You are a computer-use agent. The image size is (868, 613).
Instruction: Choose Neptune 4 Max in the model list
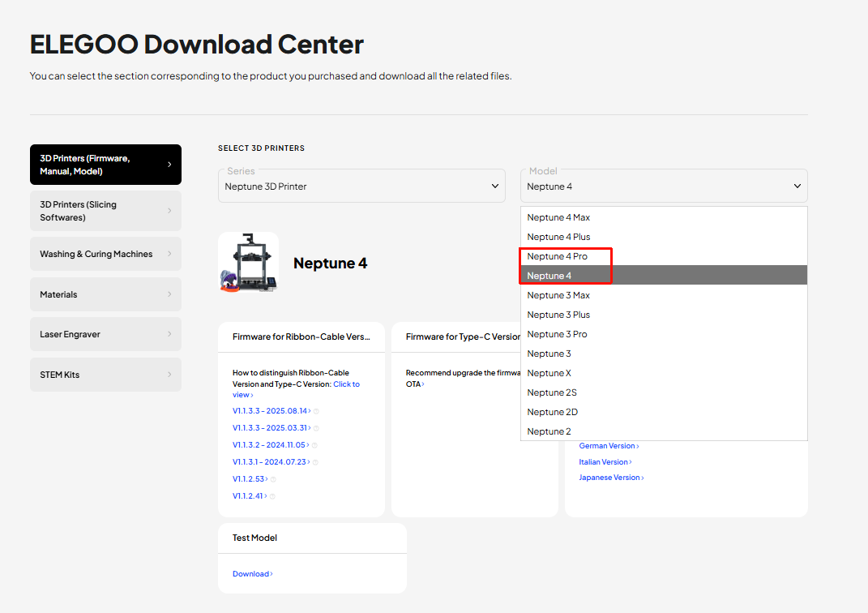click(558, 217)
